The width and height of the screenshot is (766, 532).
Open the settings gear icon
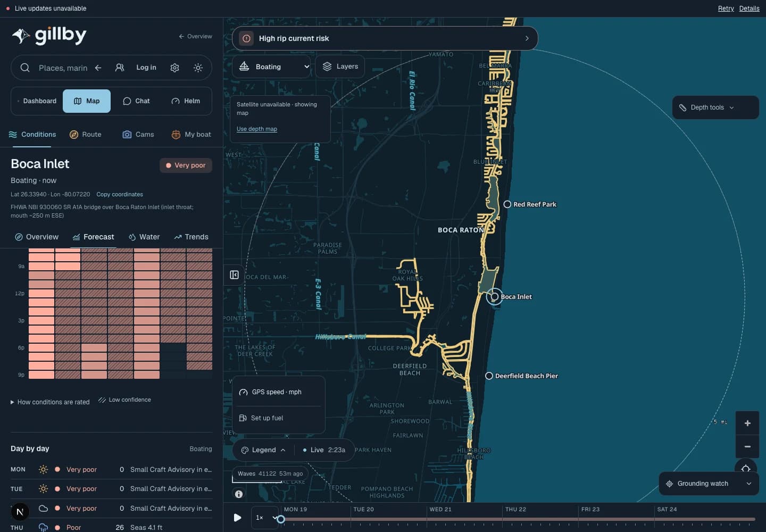174,68
